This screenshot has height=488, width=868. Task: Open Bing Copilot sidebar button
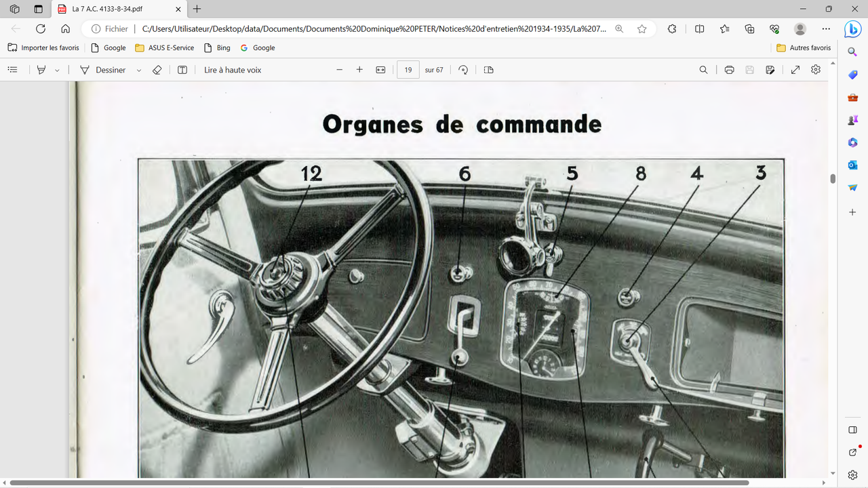click(x=852, y=29)
